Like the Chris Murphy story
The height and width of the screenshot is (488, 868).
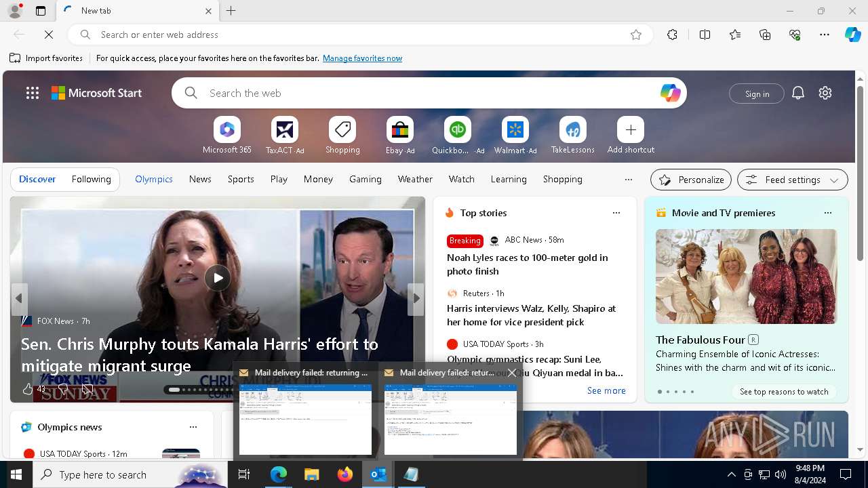tap(28, 389)
